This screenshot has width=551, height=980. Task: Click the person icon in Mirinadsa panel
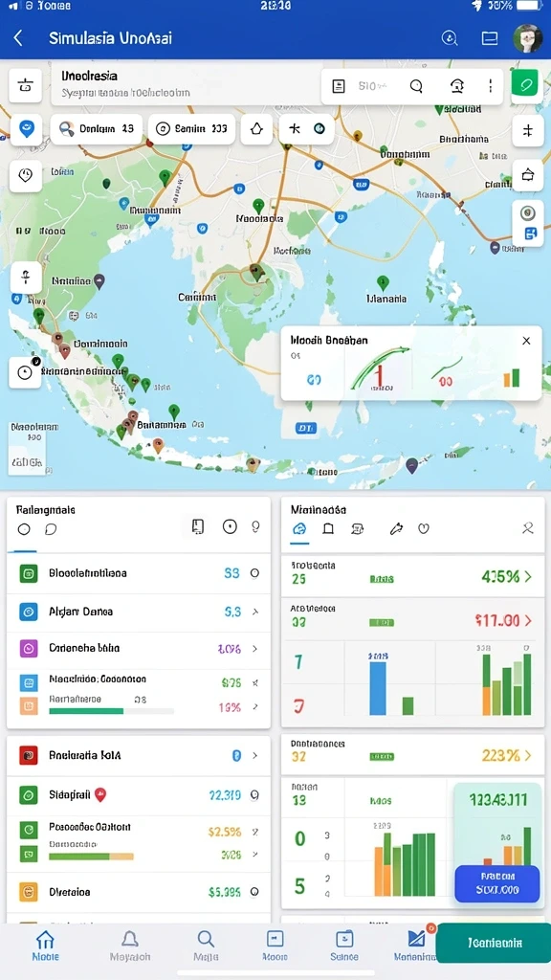[528, 528]
